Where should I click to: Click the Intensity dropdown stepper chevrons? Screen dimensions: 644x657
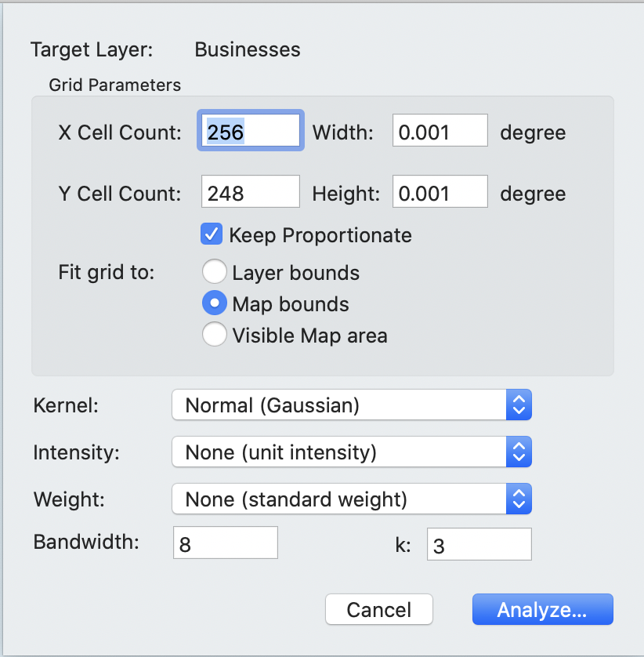(x=519, y=452)
